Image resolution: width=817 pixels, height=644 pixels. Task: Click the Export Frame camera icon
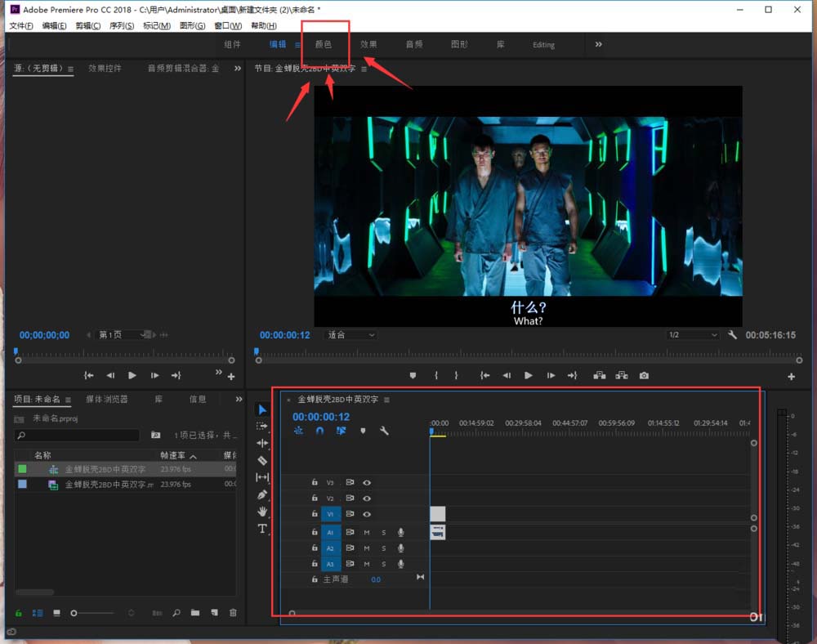(644, 375)
